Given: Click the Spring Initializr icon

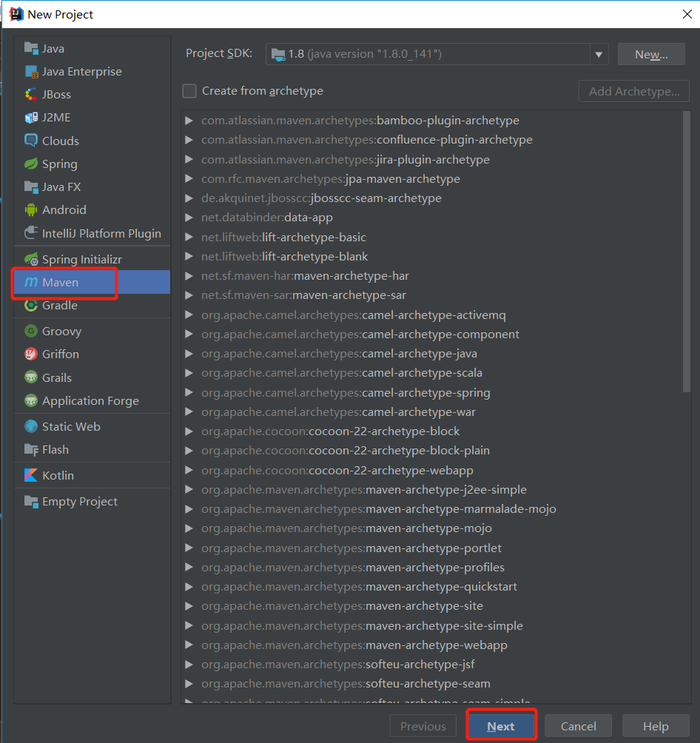Looking at the screenshot, I should coord(31,259).
